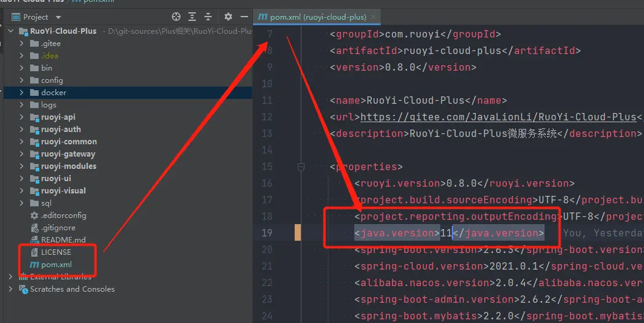Click the ruoyi-auth module folder icon
This screenshot has width=644, height=323.
(34, 130)
